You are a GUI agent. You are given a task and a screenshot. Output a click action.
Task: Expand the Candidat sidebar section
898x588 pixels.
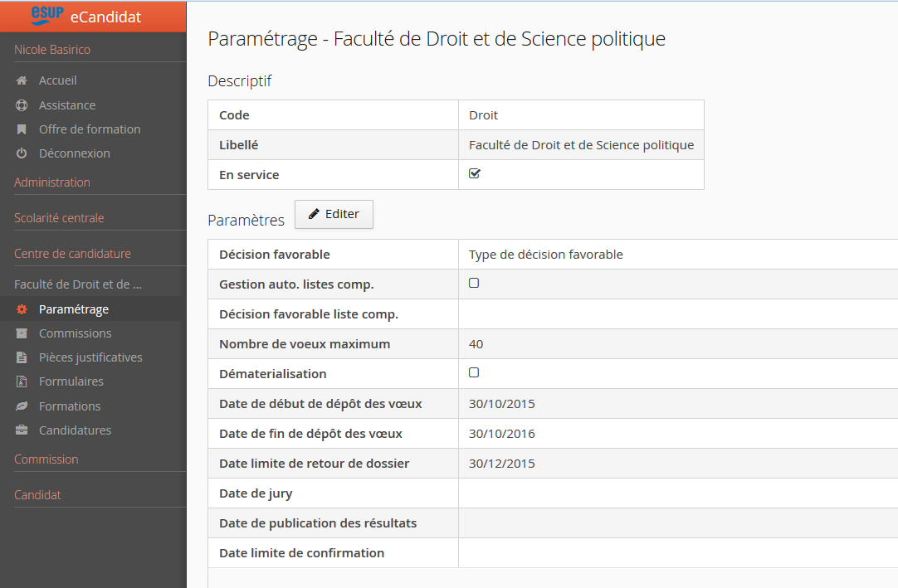point(37,495)
